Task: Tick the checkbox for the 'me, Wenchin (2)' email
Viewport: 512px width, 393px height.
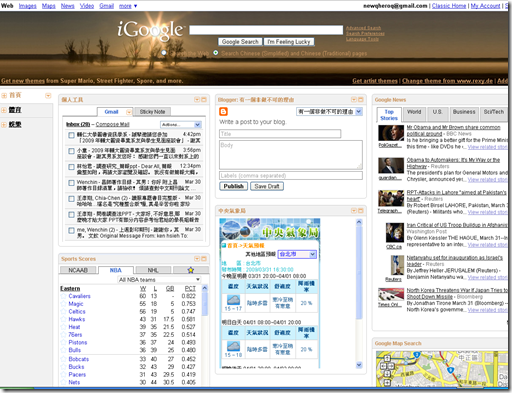Action: pyautogui.click(x=71, y=230)
